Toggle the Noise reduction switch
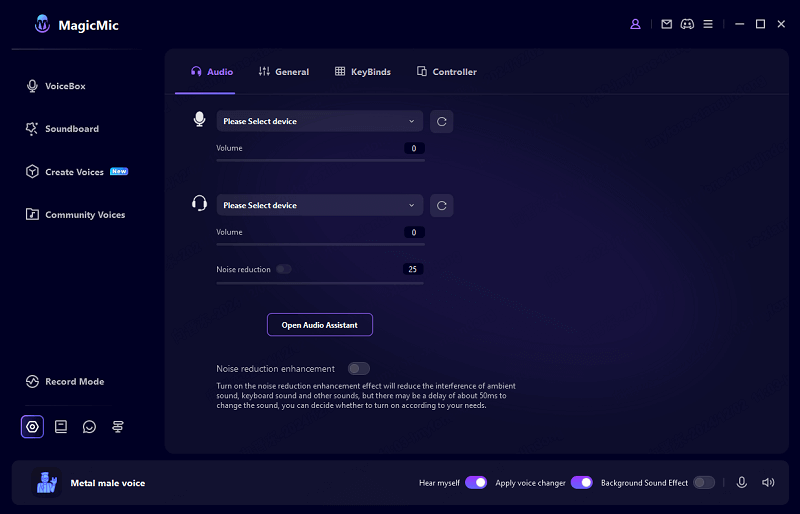 (284, 269)
